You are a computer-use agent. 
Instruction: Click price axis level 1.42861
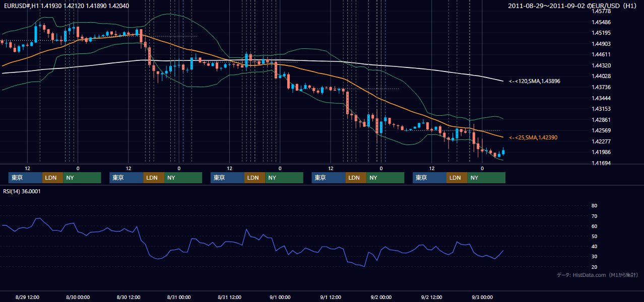point(601,120)
